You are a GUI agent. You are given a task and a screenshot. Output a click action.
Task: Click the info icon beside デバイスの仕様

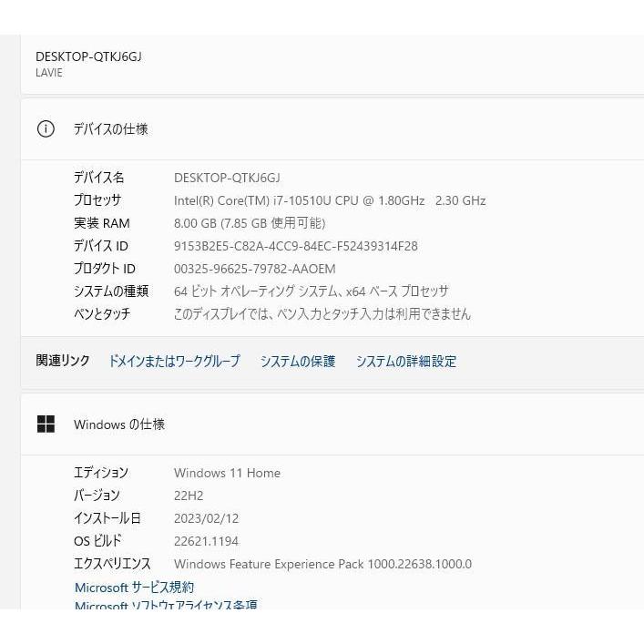tap(46, 129)
